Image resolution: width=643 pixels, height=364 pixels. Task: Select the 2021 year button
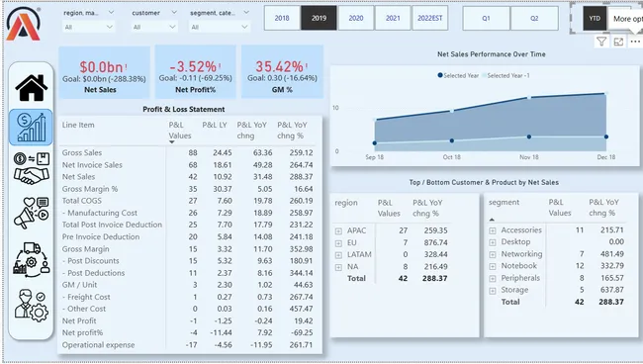pos(393,18)
